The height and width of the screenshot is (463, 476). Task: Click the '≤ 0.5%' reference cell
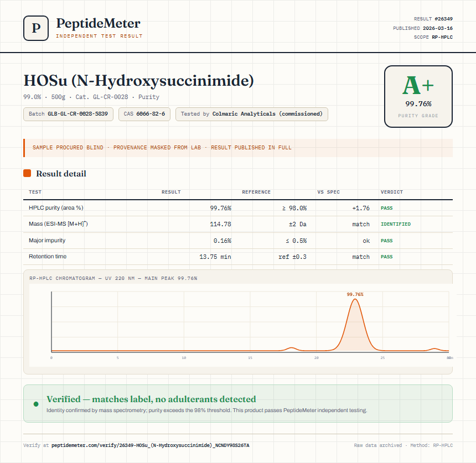296,241
